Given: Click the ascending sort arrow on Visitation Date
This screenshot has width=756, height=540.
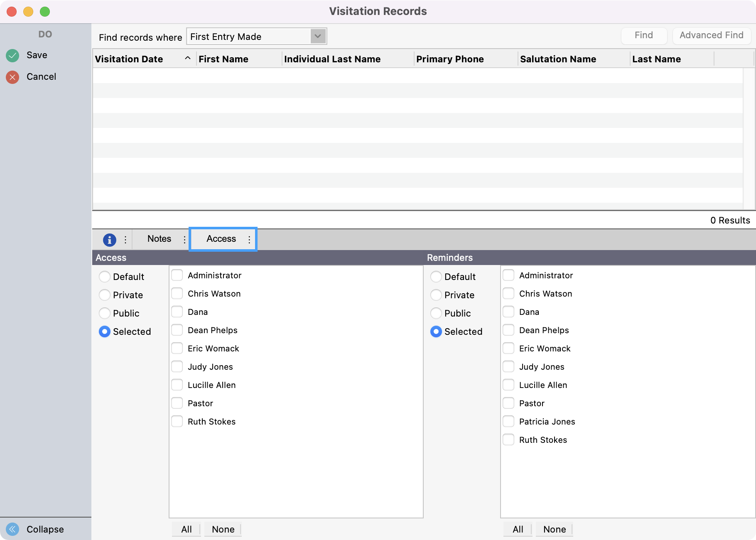Looking at the screenshot, I should (188, 59).
